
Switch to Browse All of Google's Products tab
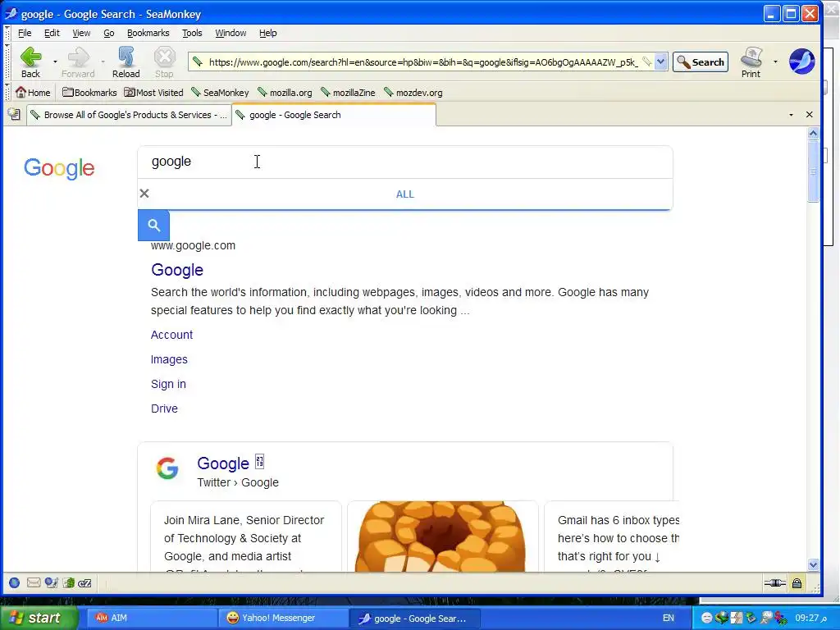[x=129, y=115]
